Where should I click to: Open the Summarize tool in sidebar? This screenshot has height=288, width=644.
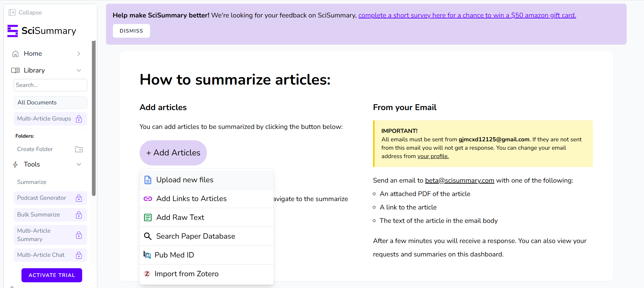tap(32, 182)
